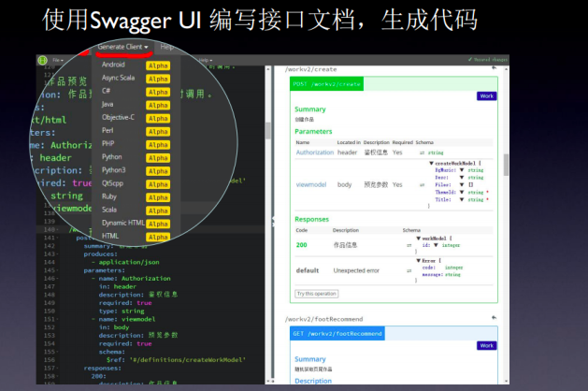Select Dynamic HTML generator option
This screenshot has width=588, height=391.
coord(123,223)
